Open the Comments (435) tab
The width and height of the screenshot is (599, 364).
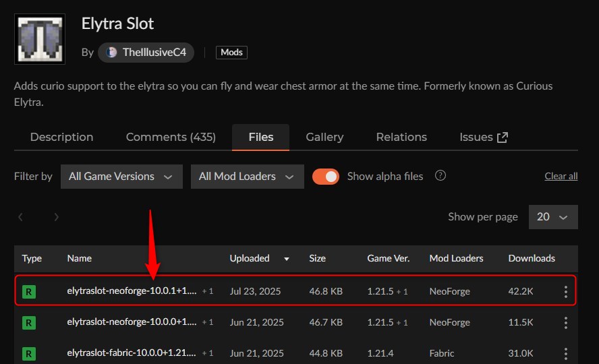[x=171, y=137]
